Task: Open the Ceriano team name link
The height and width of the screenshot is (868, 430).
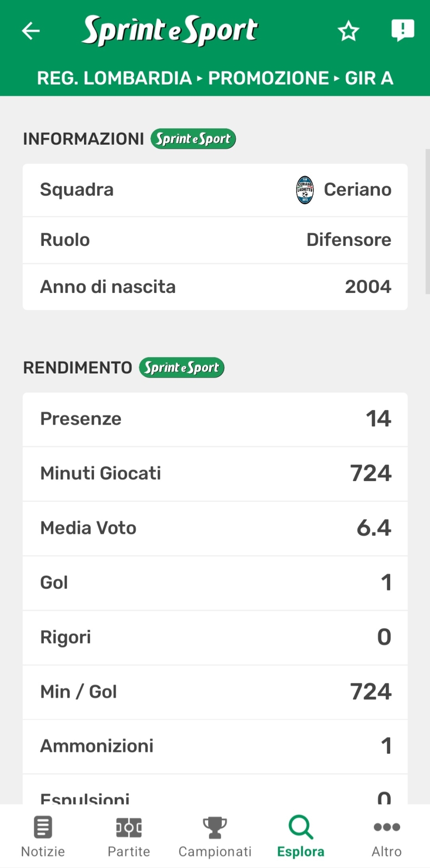Action: (x=357, y=190)
